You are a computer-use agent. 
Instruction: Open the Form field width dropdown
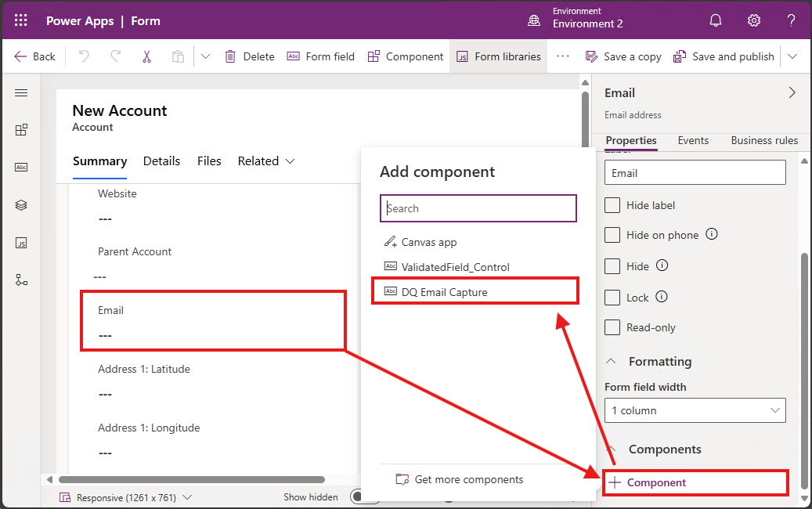[x=695, y=410]
